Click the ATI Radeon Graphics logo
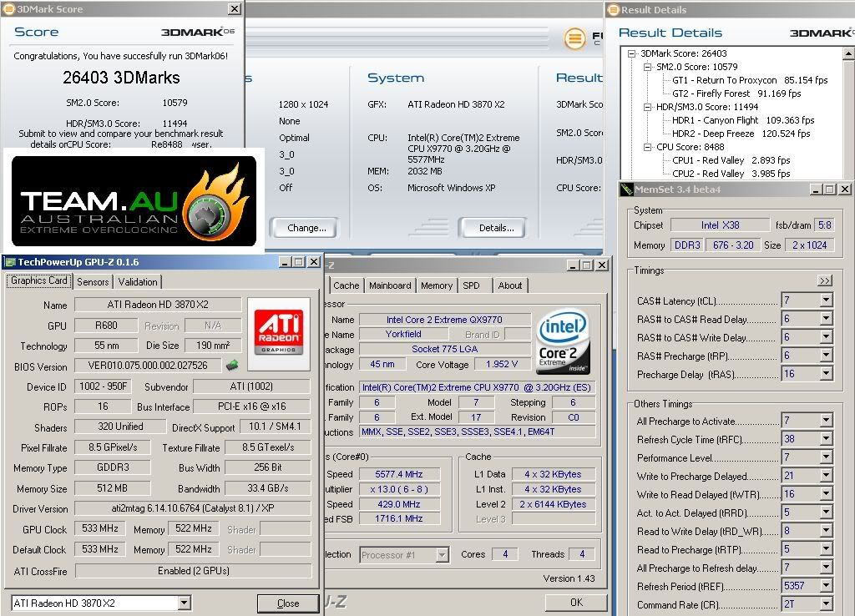The height and width of the screenshot is (616, 855). click(279, 333)
